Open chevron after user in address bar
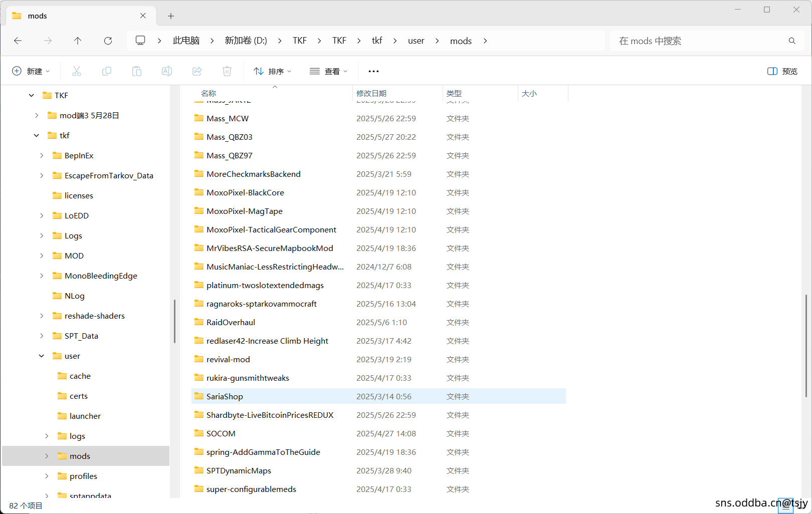The image size is (812, 514). click(437, 41)
